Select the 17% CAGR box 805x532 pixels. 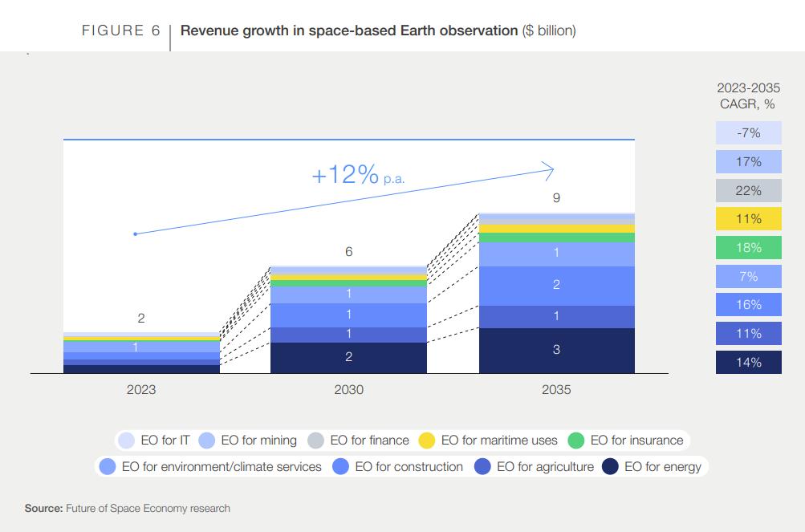(749, 162)
